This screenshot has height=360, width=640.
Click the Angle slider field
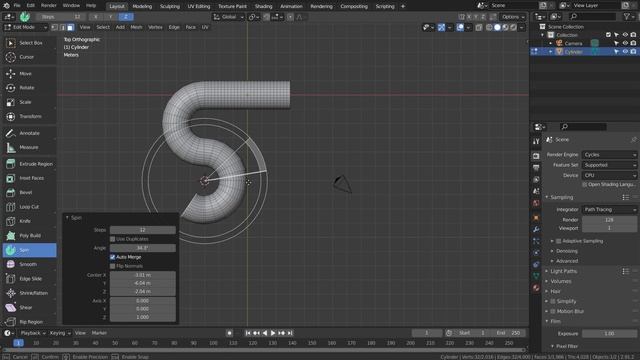pyautogui.click(x=142, y=248)
